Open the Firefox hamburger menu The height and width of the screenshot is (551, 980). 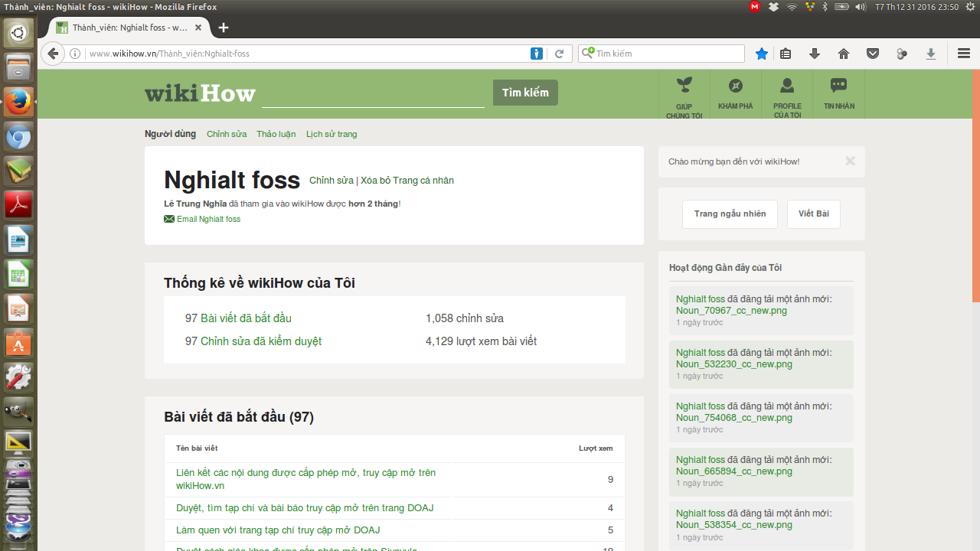tap(964, 54)
